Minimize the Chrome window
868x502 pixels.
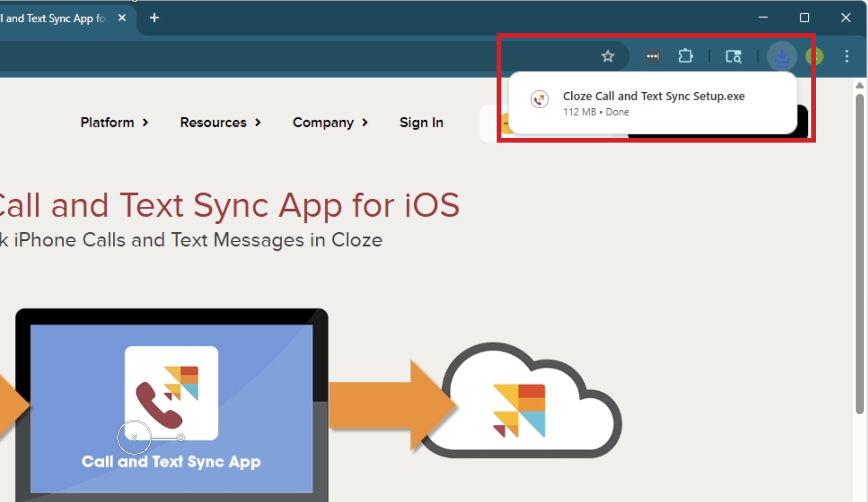click(763, 18)
